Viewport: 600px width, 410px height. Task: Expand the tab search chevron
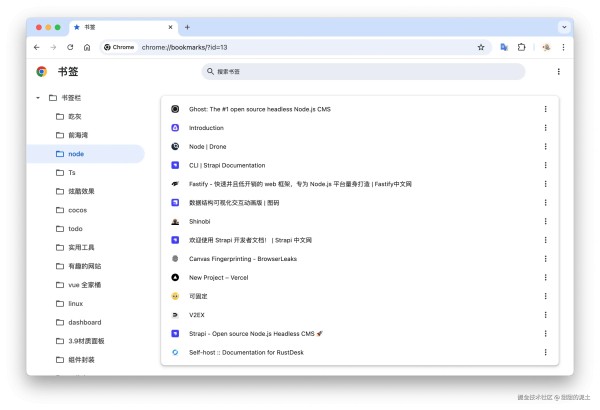point(564,27)
